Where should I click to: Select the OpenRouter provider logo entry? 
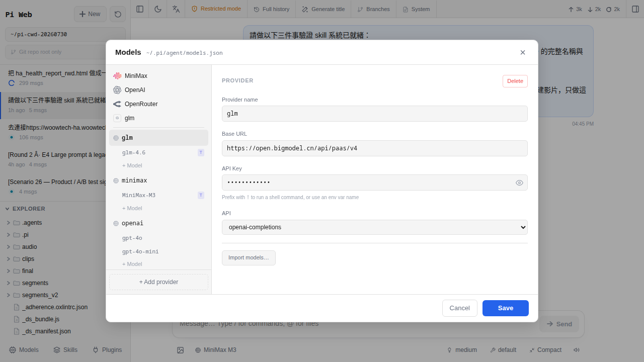158,104
